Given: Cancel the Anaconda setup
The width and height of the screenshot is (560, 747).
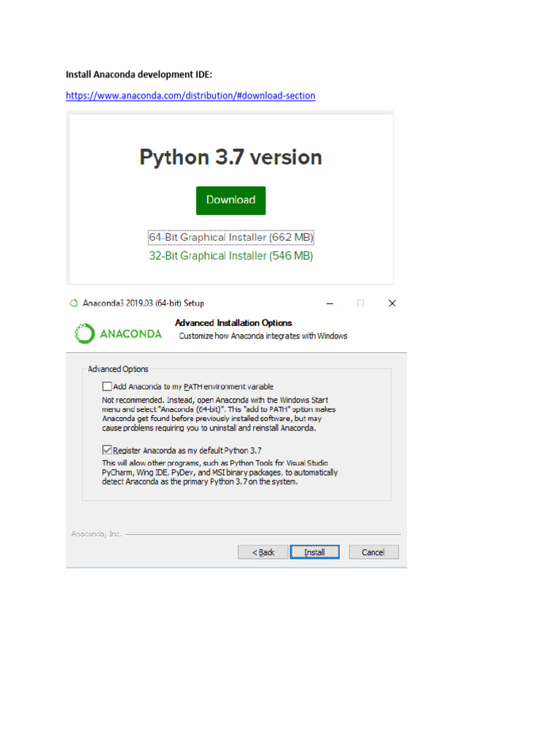Looking at the screenshot, I should [x=373, y=552].
